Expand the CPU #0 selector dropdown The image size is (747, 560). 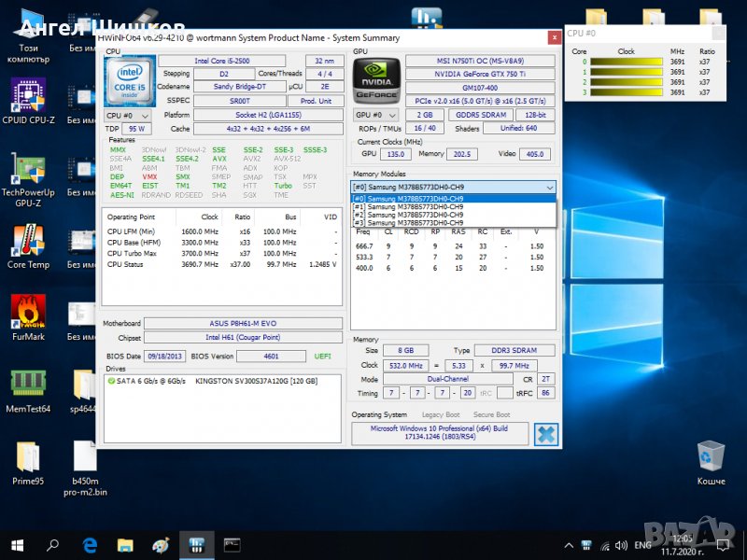coord(126,115)
